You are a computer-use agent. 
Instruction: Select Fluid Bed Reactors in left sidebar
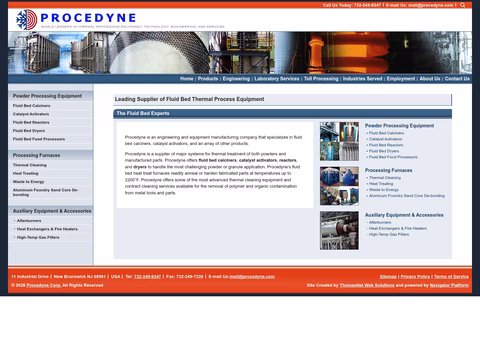31,122
